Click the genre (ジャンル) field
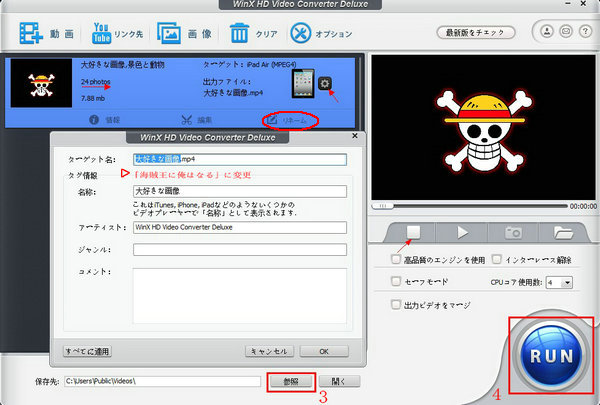Viewport: 600px width, 405px height. pos(240,250)
